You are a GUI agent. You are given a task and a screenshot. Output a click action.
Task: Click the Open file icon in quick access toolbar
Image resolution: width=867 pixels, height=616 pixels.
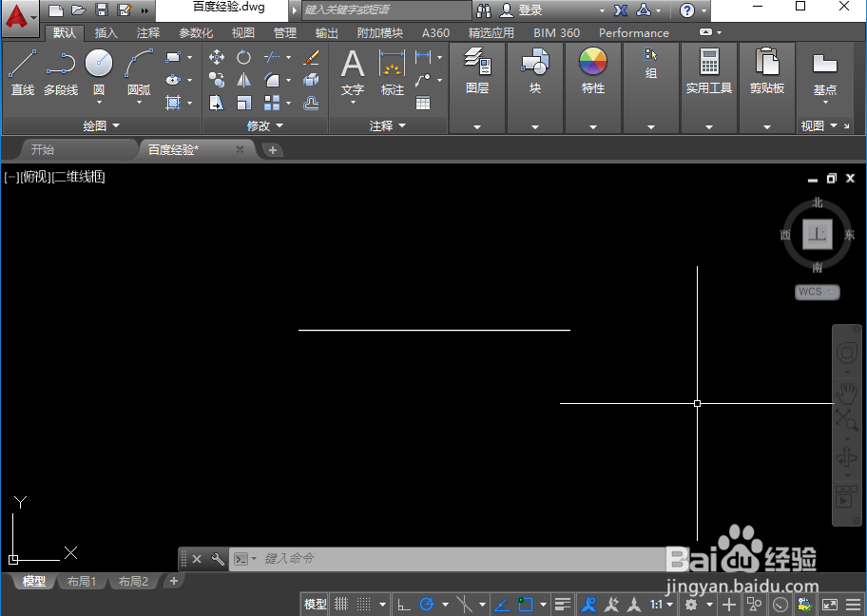(x=79, y=10)
